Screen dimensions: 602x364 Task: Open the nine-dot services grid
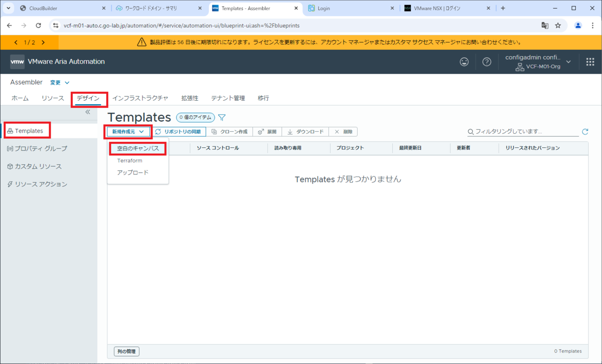coord(590,62)
